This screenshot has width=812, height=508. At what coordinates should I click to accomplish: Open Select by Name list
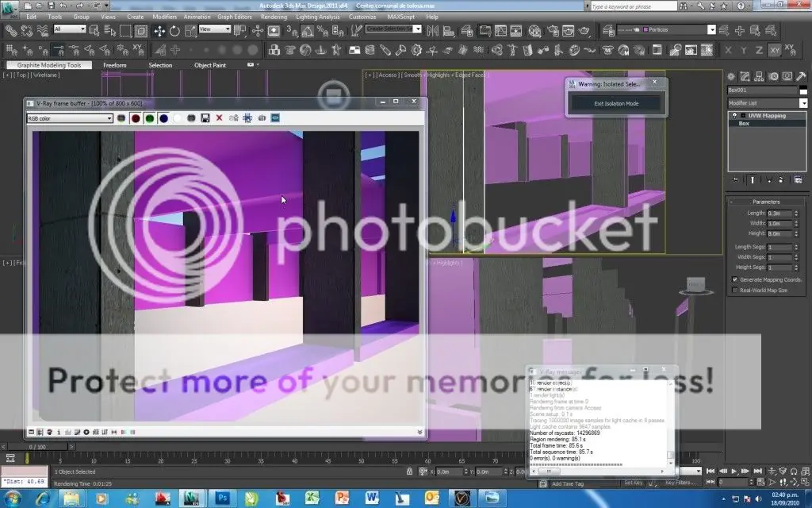(109, 31)
